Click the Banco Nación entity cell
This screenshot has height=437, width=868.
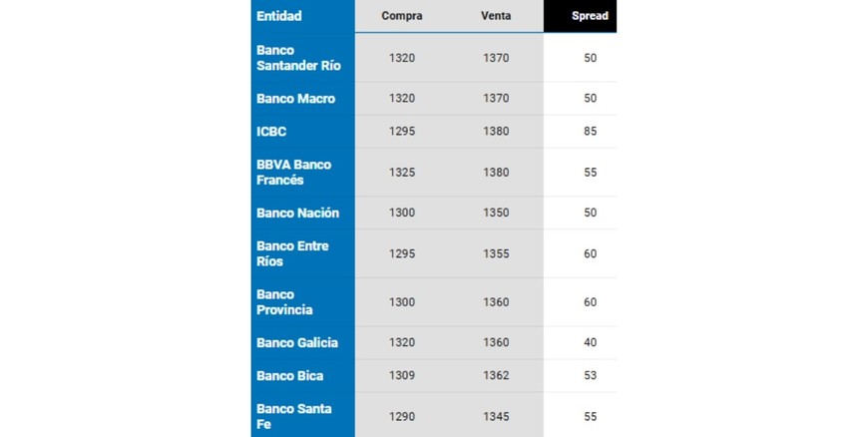tap(297, 213)
